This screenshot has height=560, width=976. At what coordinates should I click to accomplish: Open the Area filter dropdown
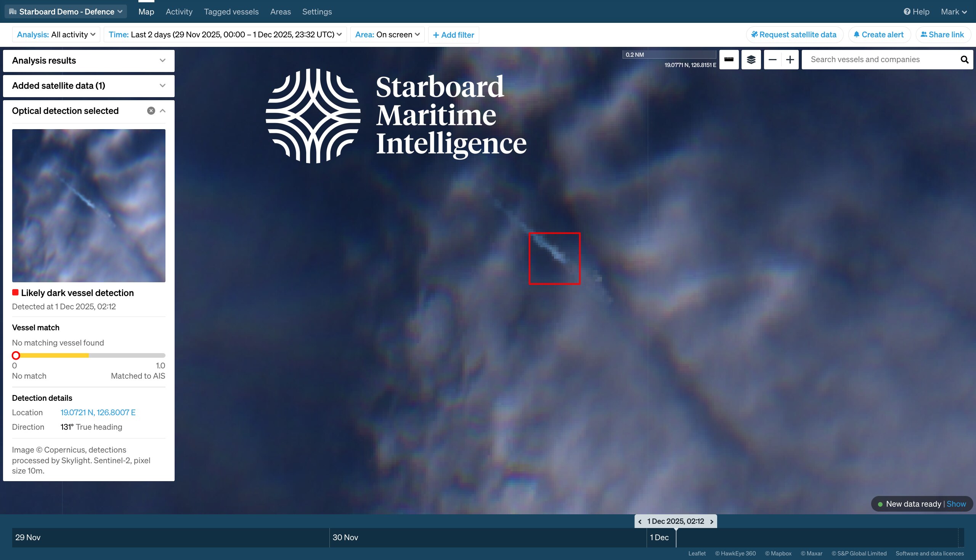387,34
